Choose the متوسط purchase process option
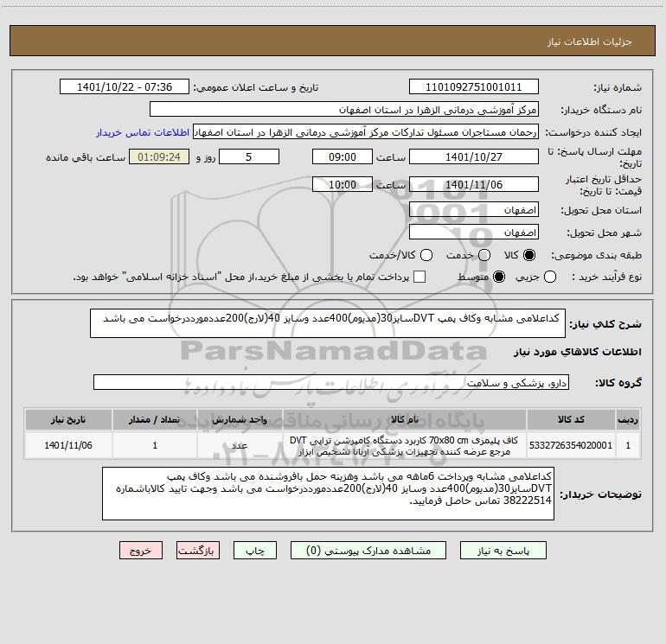Image resolution: width=666 pixels, height=644 pixels. pos(499,277)
